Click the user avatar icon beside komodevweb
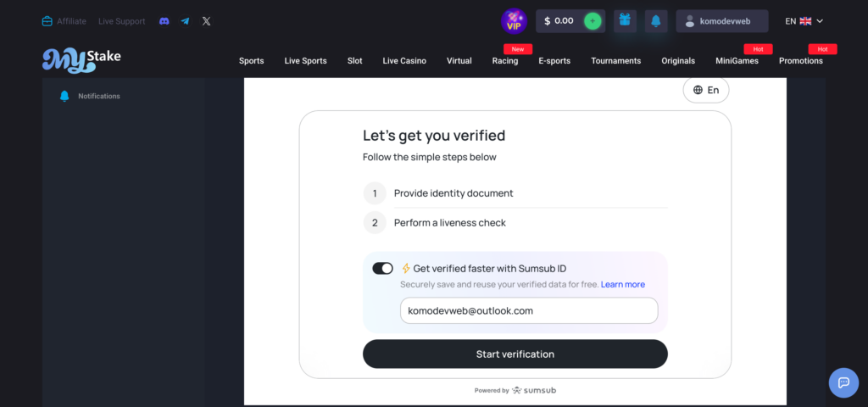Screen dimensions: 868x407 coord(690,21)
